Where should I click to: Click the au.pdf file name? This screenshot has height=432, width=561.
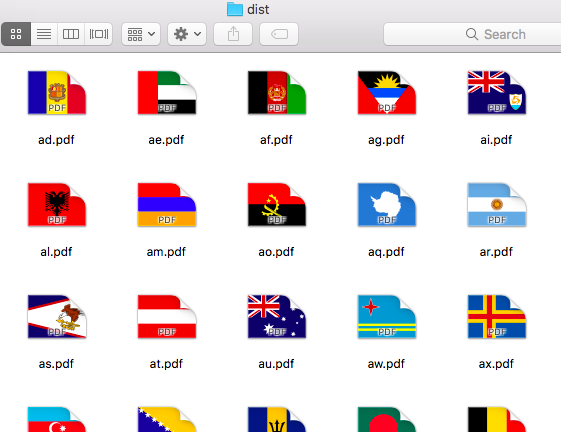276,364
